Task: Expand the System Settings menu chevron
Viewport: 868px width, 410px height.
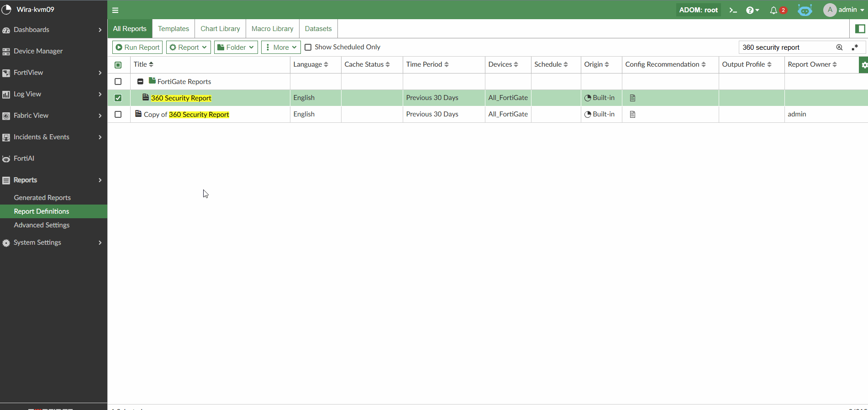Action: (100, 243)
